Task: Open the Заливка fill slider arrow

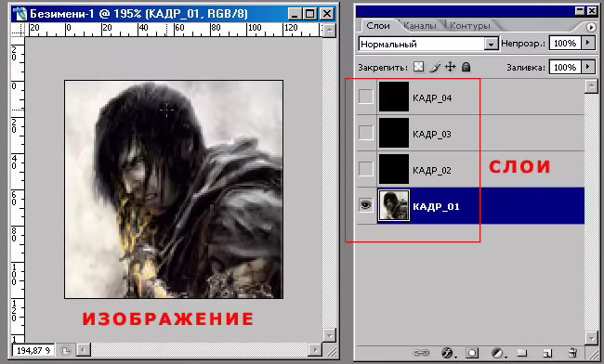Action: coord(587,67)
